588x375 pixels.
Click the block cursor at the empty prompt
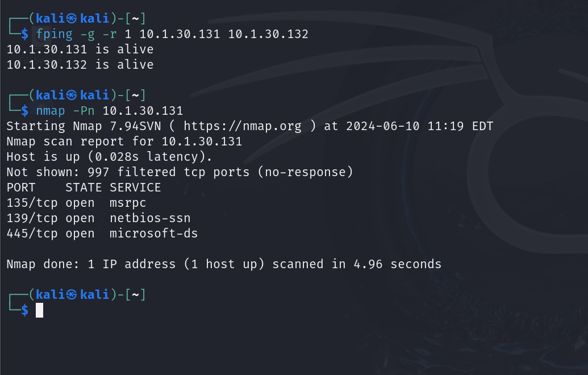coord(39,310)
